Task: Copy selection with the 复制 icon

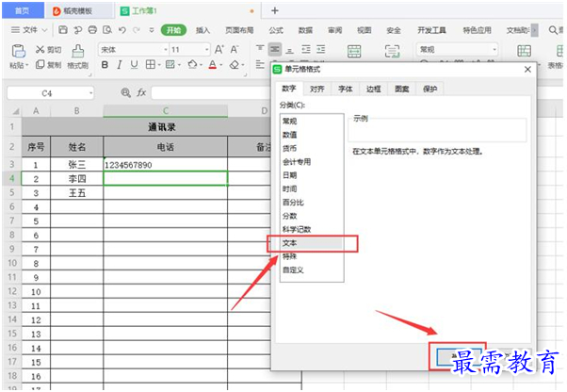Action: click(x=48, y=65)
